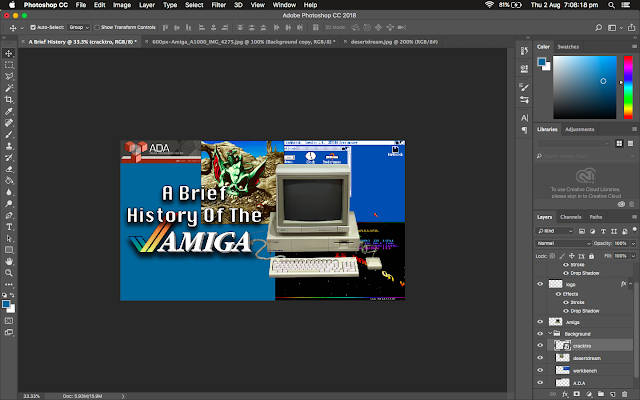This screenshot has width=640, height=400.
Task: Hide the desertdream layer
Action: point(540,358)
